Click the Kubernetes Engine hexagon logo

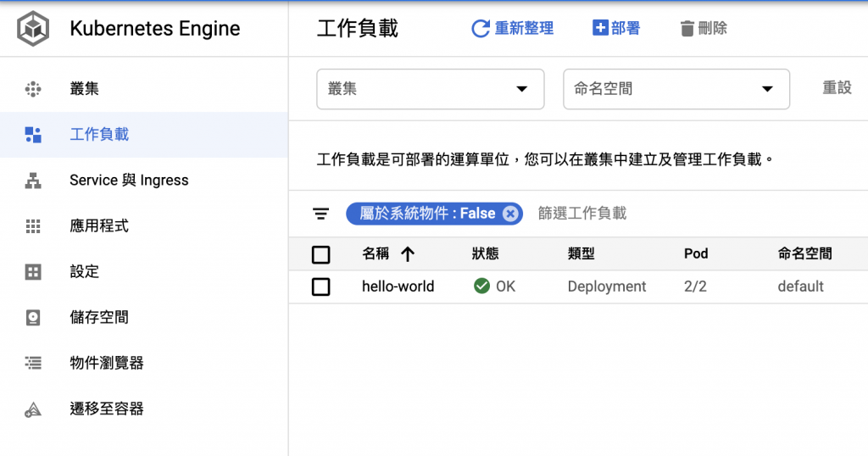pyautogui.click(x=33, y=28)
